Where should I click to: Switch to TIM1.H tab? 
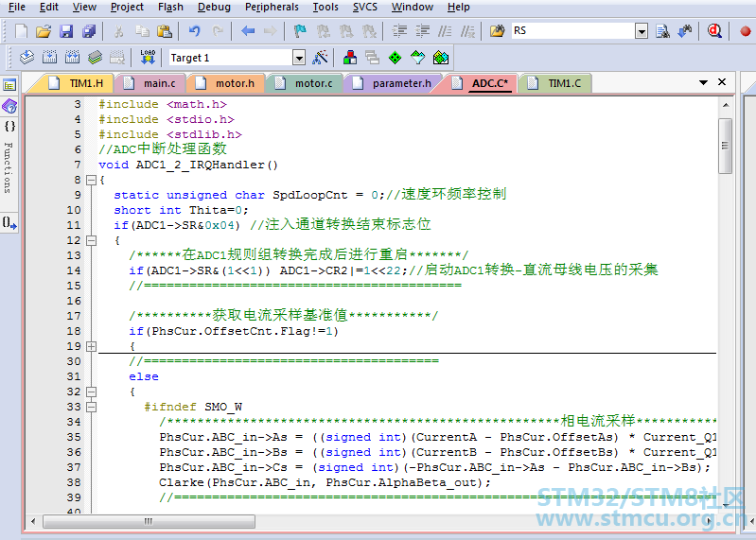[77, 83]
